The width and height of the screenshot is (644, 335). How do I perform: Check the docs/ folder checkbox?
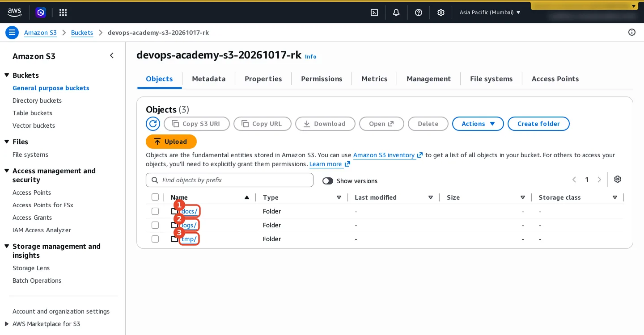155,211
